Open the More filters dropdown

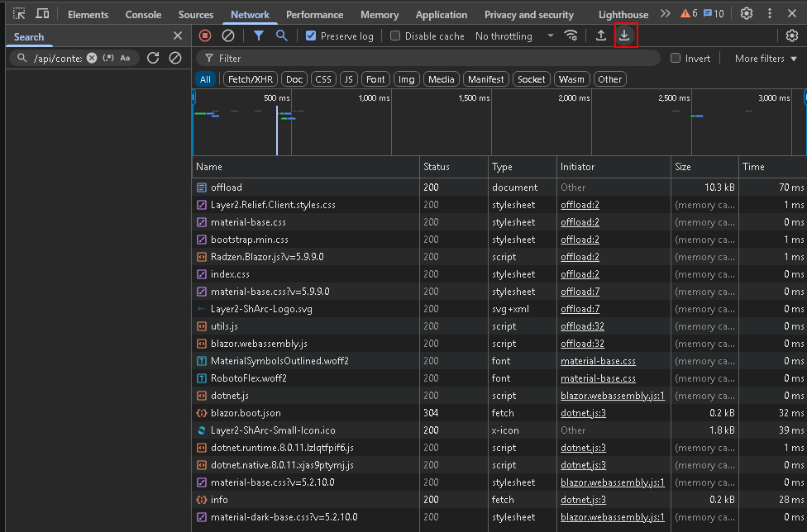point(760,59)
